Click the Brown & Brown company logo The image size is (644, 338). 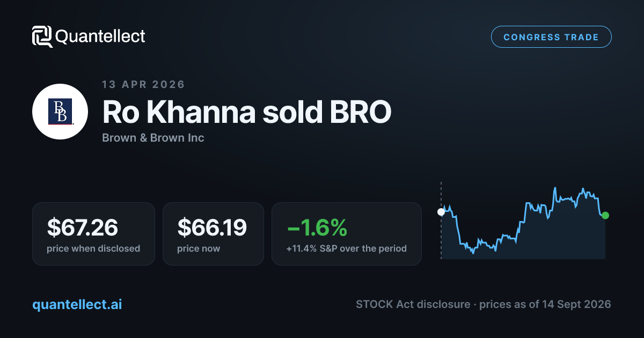click(x=60, y=112)
